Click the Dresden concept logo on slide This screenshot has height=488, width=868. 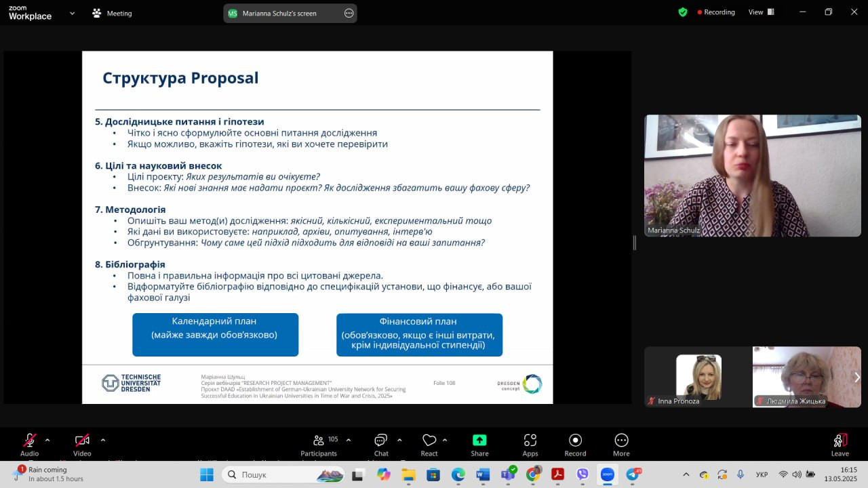click(x=519, y=384)
